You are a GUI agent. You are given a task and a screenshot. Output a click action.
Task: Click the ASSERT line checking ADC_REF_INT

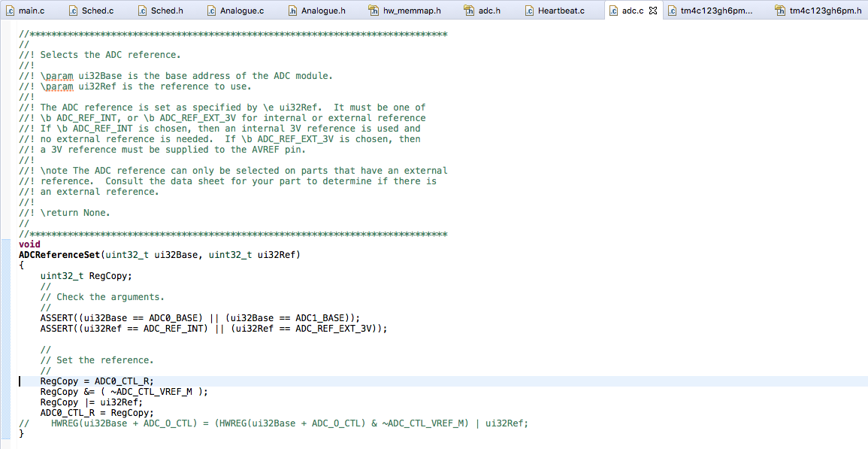click(213, 329)
